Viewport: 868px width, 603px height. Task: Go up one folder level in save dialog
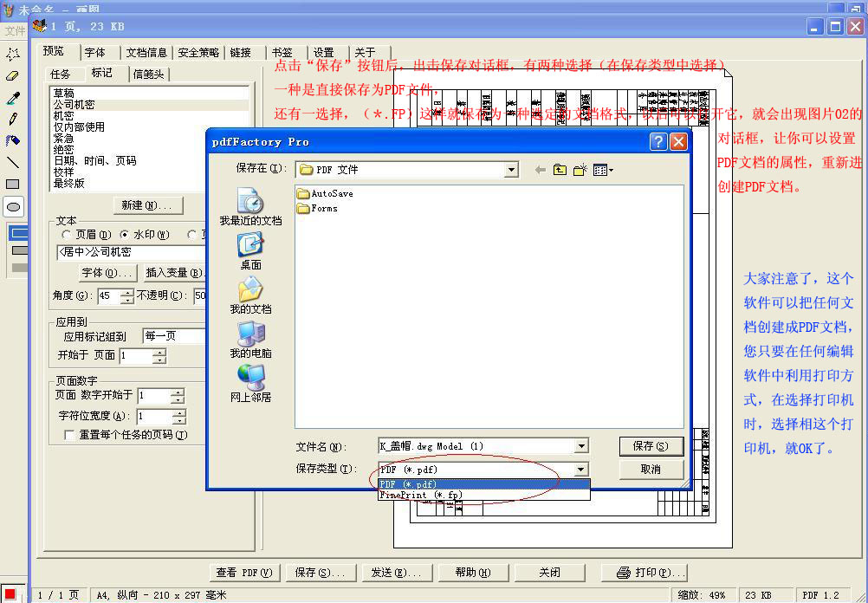[560, 170]
